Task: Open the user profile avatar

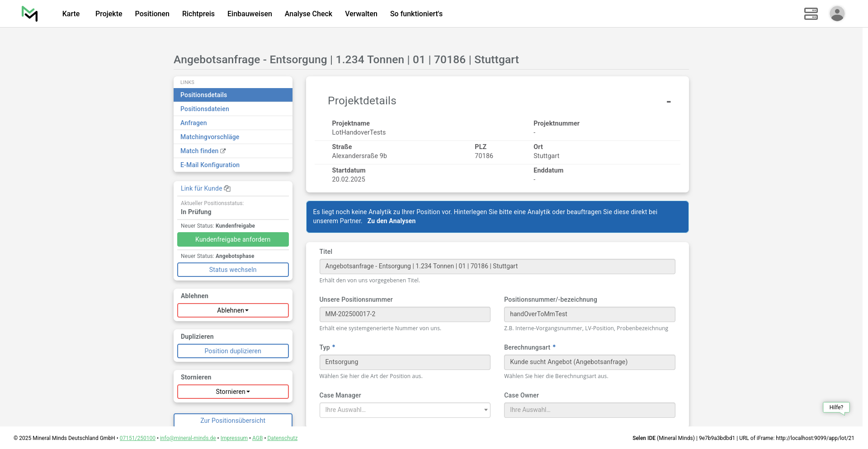Action: tap(837, 14)
